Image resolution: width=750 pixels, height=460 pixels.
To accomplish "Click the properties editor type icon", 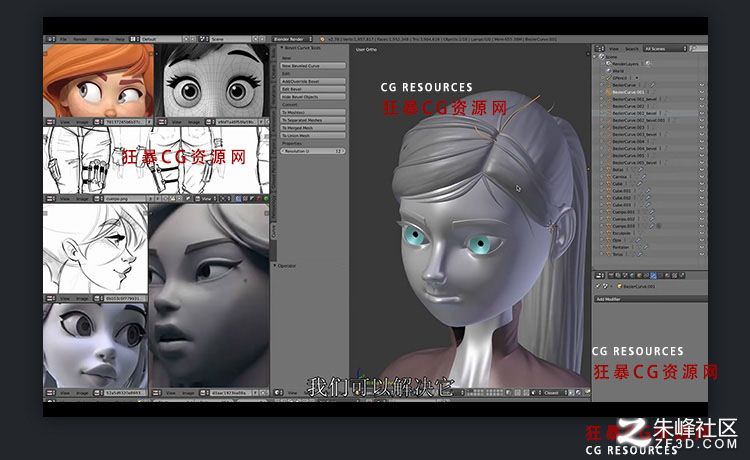I will 599,275.
